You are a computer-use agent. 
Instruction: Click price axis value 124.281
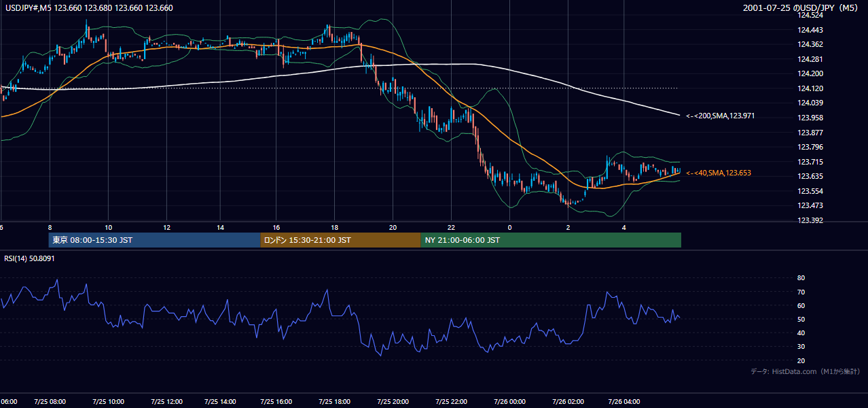[x=810, y=59]
